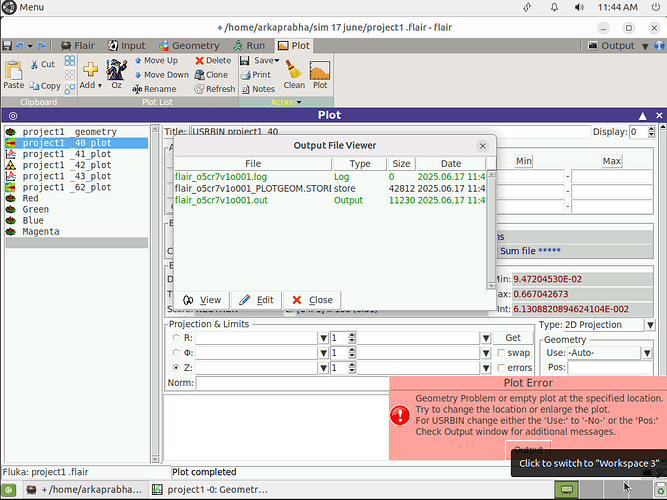
Task: Click Move Down in Plot List
Action: point(162,75)
